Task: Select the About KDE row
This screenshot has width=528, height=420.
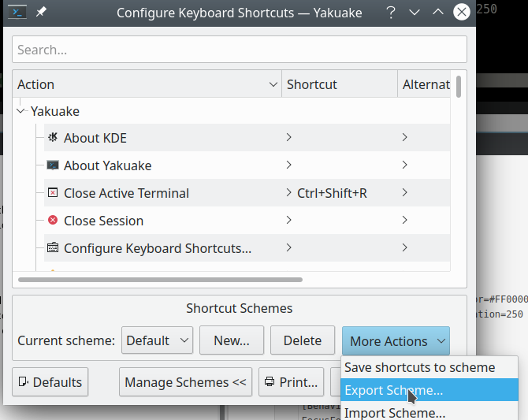Action: point(247,137)
